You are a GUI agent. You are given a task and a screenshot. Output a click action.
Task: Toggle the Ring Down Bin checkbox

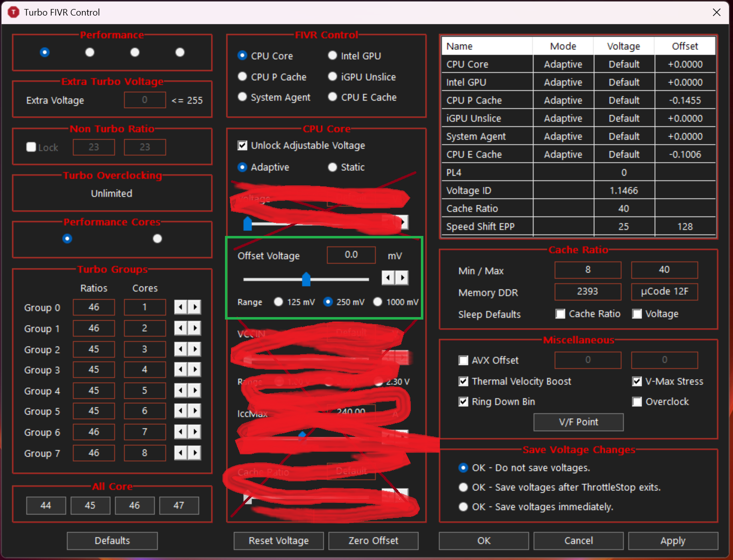click(463, 402)
